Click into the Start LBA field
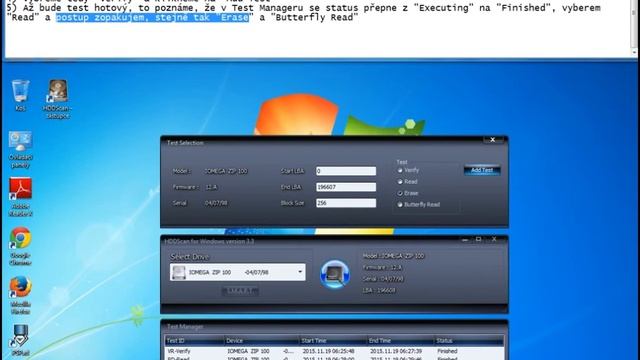 pyautogui.click(x=346, y=171)
